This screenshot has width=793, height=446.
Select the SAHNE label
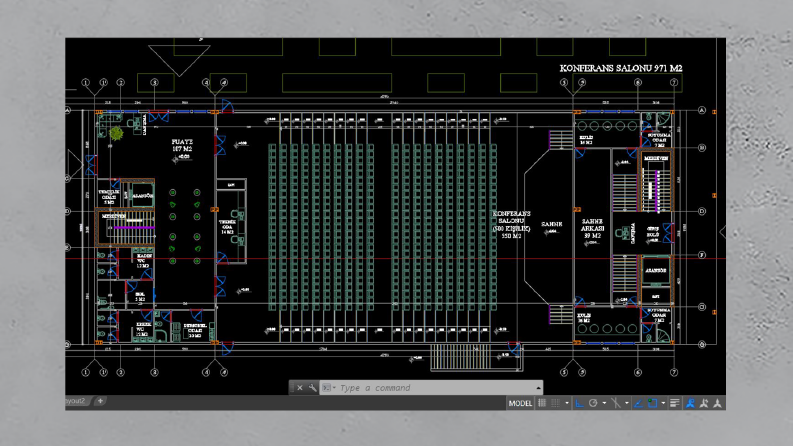click(x=551, y=224)
